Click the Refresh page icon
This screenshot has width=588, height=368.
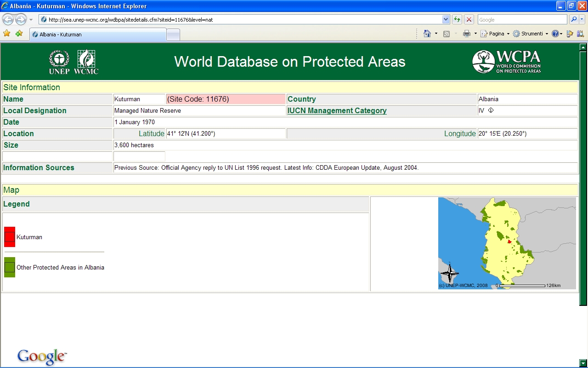pyautogui.click(x=457, y=19)
